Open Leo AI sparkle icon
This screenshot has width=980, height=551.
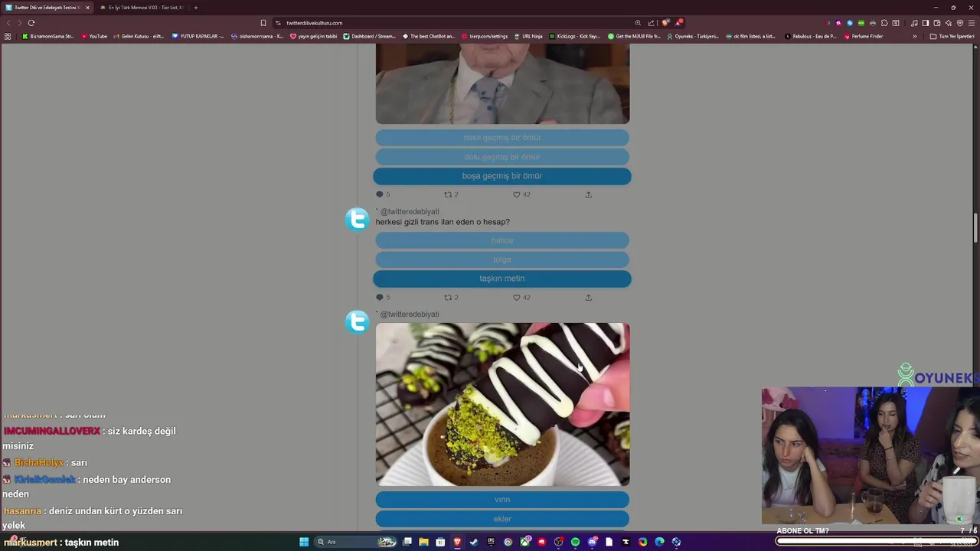point(948,23)
